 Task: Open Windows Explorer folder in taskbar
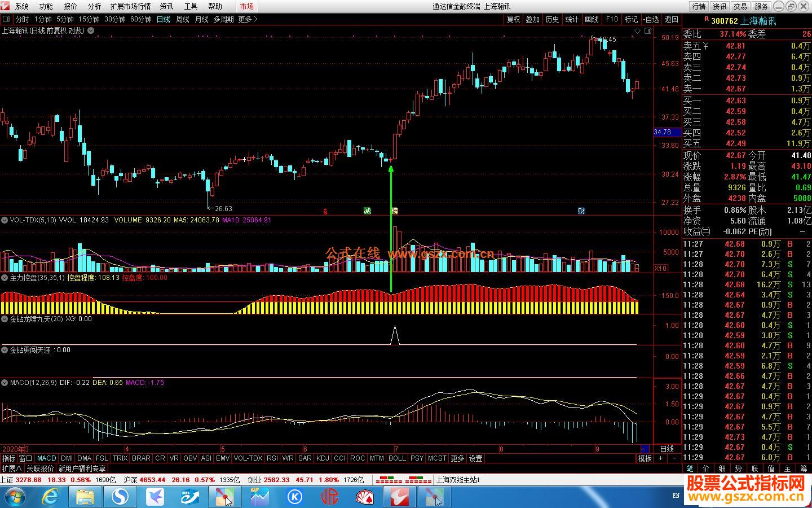[x=85, y=497]
